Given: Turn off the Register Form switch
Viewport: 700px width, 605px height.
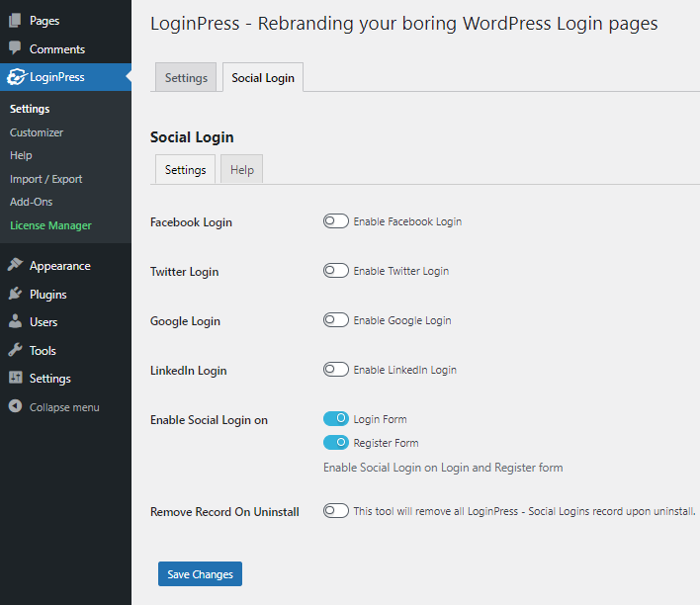Looking at the screenshot, I should 336,443.
